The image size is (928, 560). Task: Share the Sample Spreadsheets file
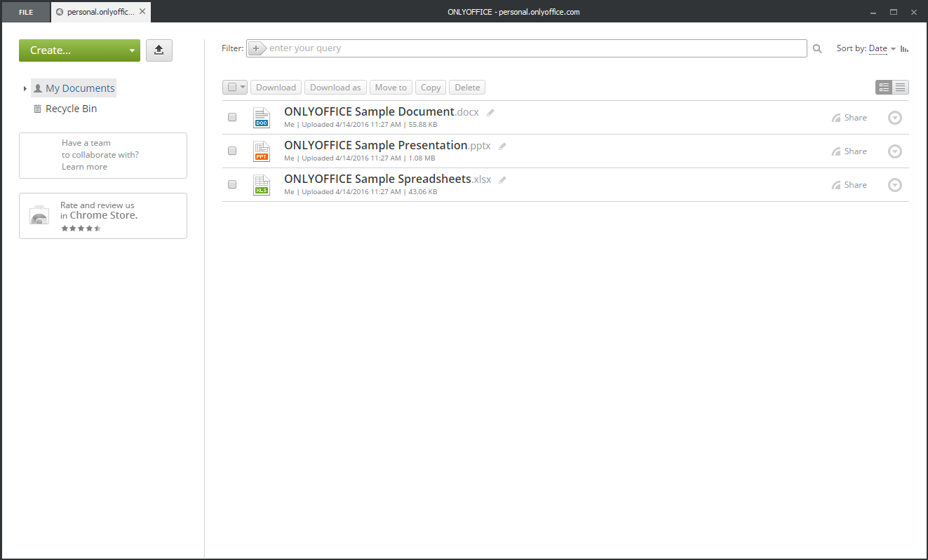849,185
